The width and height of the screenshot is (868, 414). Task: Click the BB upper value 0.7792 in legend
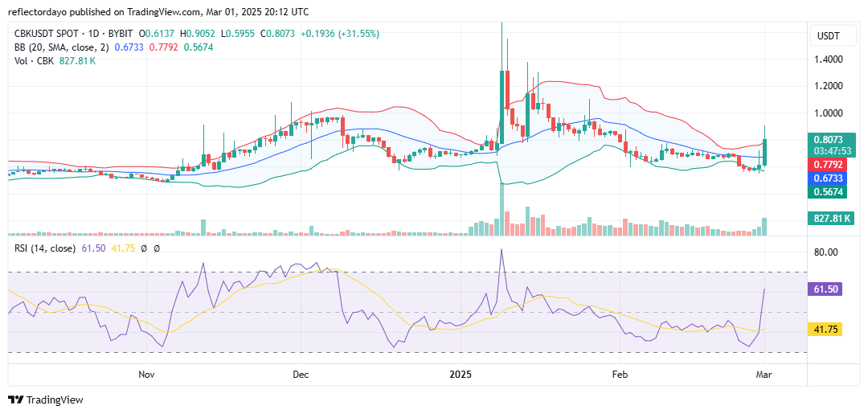(165, 47)
